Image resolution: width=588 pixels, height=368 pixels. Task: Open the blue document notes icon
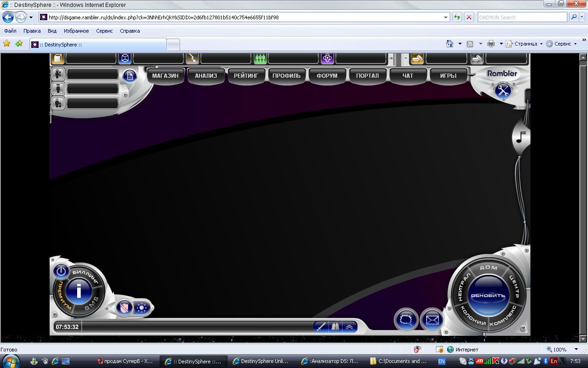click(x=130, y=76)
